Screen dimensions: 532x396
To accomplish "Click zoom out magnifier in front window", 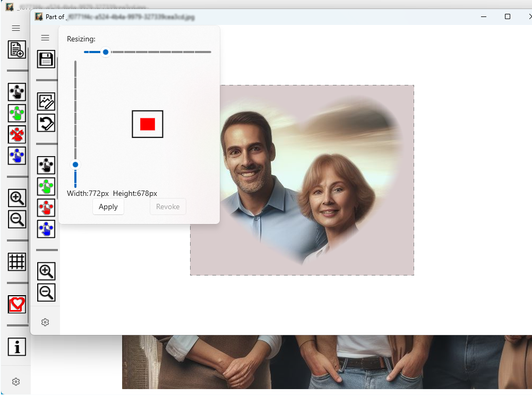I will [x=46, y=292].
